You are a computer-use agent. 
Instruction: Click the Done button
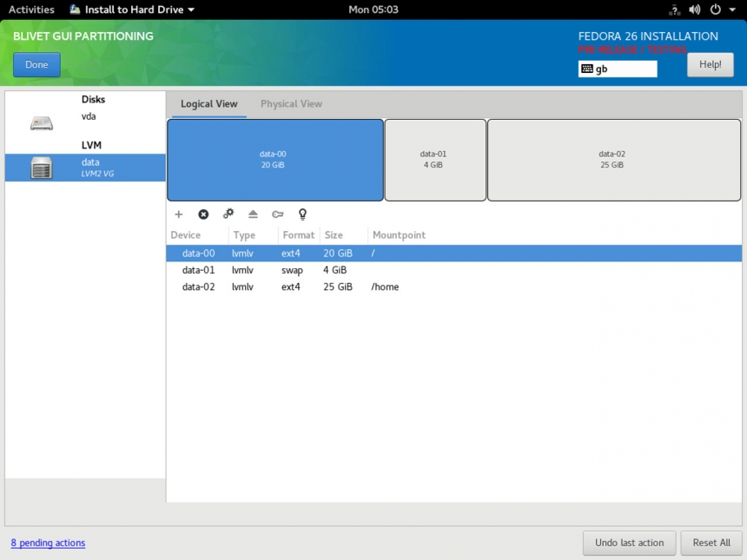pos(36,64)
